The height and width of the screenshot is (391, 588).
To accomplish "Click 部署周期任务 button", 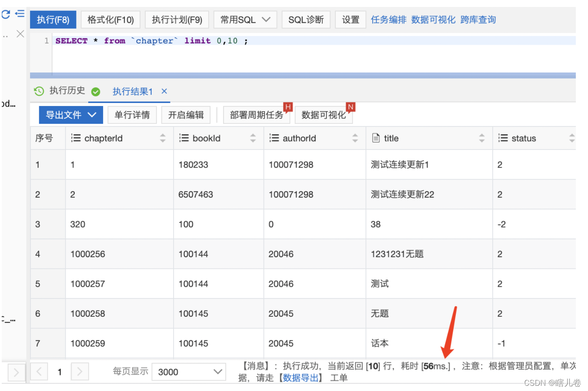I will (x=257, y=115).
